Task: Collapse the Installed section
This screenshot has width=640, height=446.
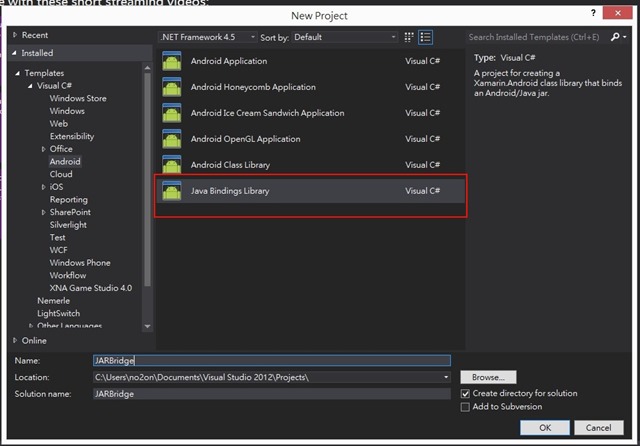Action: point(15,53)
